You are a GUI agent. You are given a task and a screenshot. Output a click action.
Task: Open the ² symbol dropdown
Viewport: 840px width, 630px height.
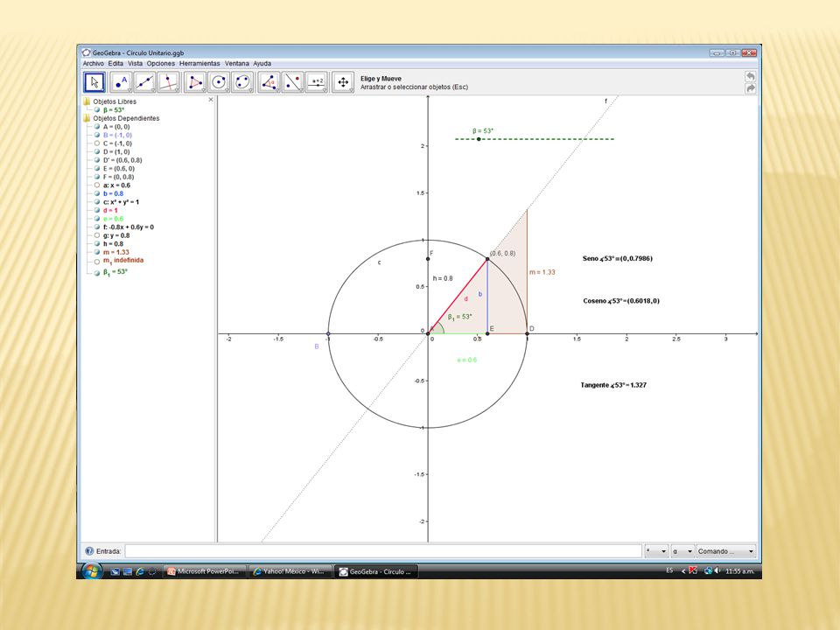656,550
